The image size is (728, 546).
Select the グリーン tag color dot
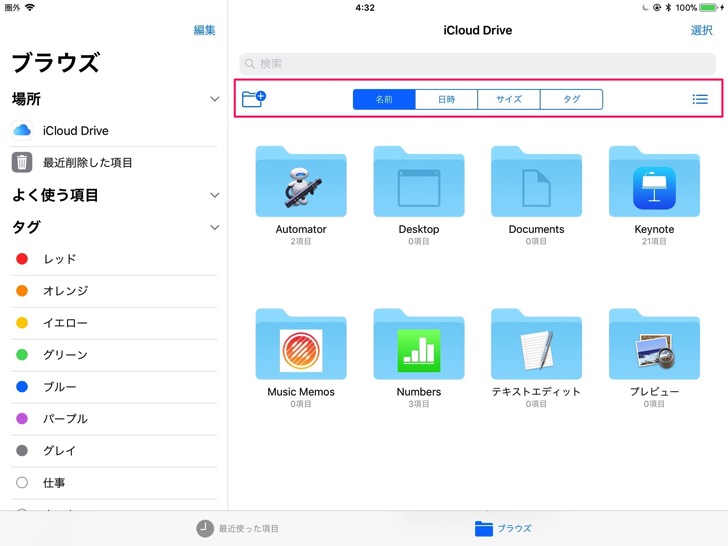click(22, 355)
